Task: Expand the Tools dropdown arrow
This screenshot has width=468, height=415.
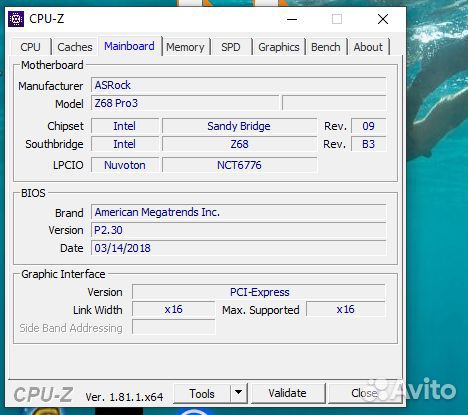Action: tap(239, 393)
